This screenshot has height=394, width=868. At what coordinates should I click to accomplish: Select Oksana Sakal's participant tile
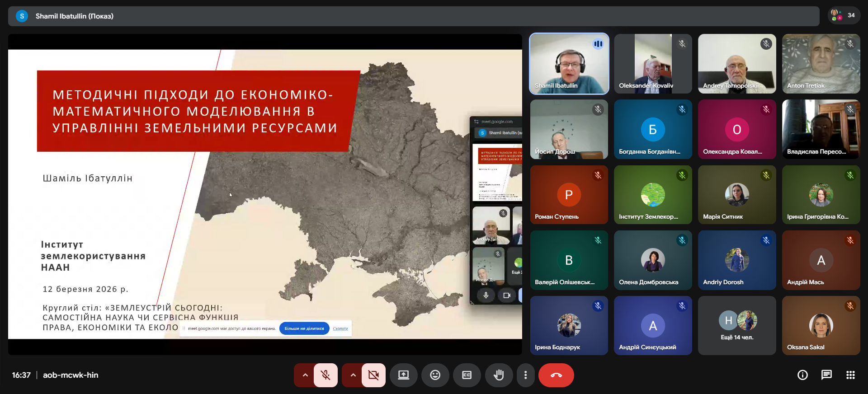tap(821, 326)
